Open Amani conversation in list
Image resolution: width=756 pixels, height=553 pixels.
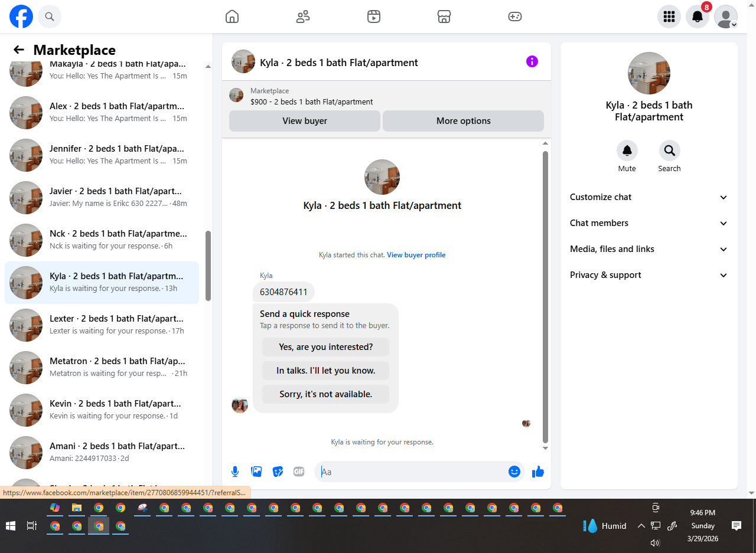click(x=102, y=452)
